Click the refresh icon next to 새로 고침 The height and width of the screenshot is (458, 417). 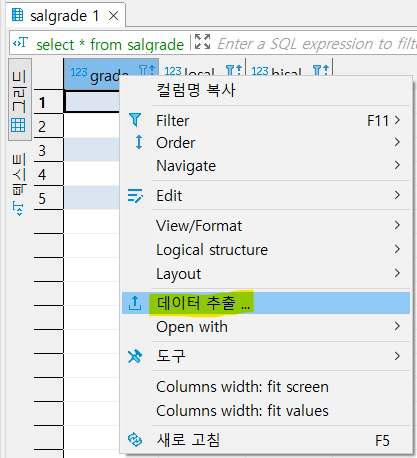click(x=135, y=440)
